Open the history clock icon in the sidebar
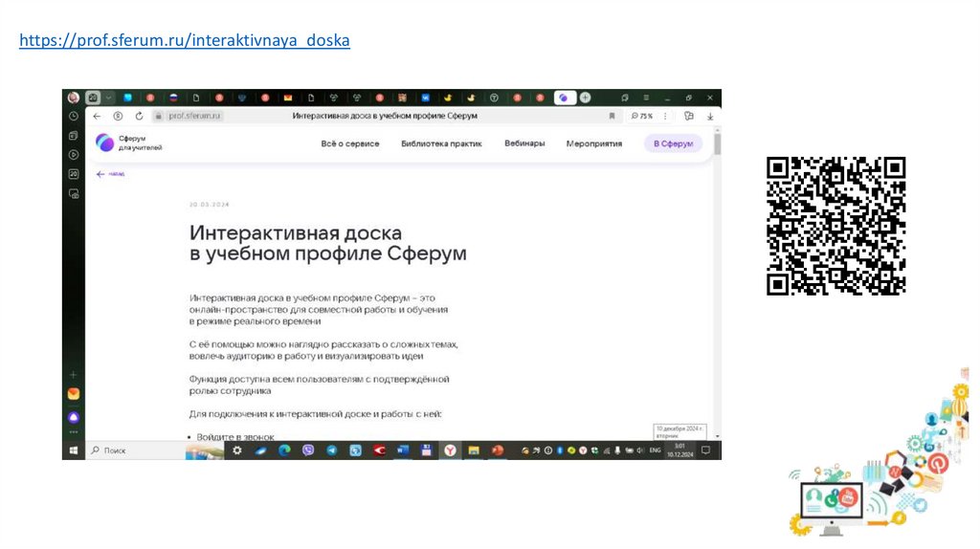 coord(73,116)
